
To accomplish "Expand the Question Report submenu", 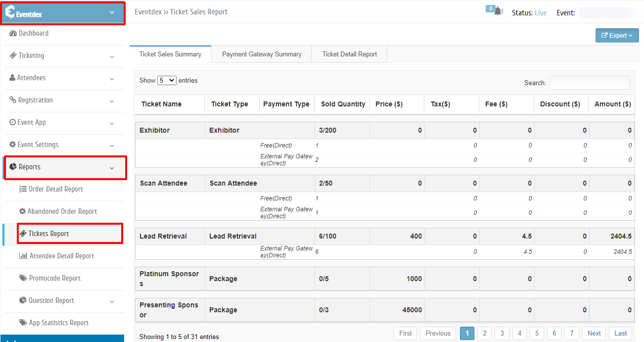I will coord(111,301).
